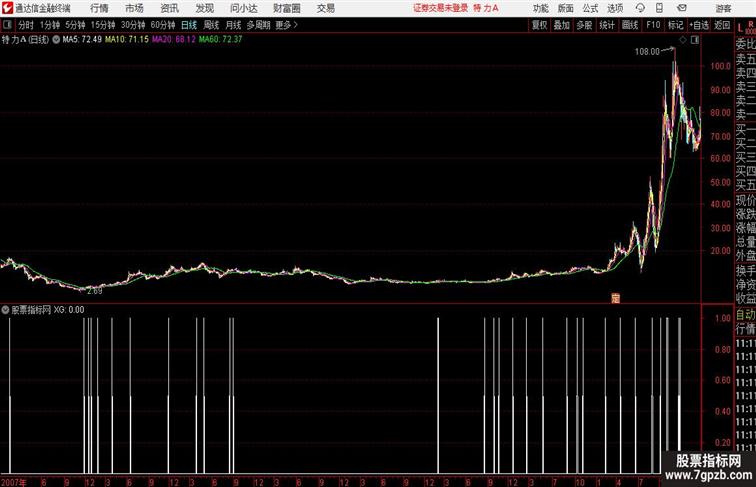Image resolution: width=756 pixels, height=487 pixels.
Task: Open the envelope messages icon
Action: tap(681, 8)
